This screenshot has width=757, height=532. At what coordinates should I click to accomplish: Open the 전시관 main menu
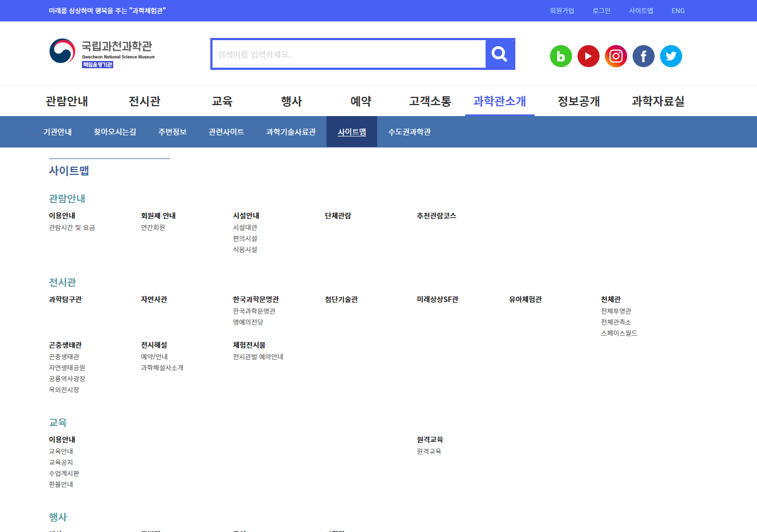tap(144, 101)
